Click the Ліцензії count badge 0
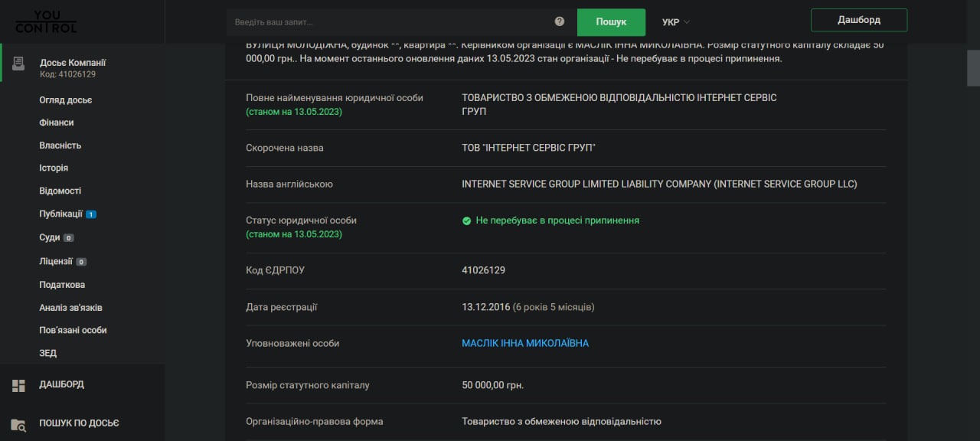 tap(81, 262)
